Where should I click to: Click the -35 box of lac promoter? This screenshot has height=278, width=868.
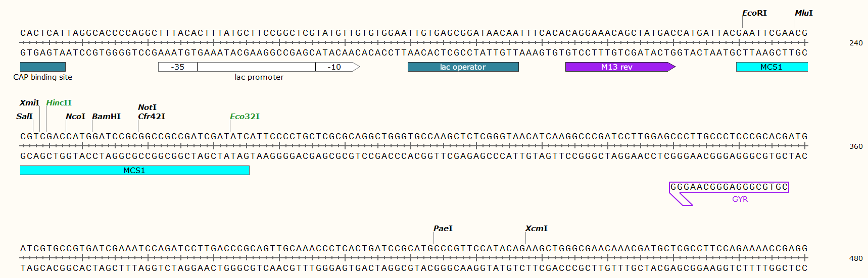pos(177,67)
